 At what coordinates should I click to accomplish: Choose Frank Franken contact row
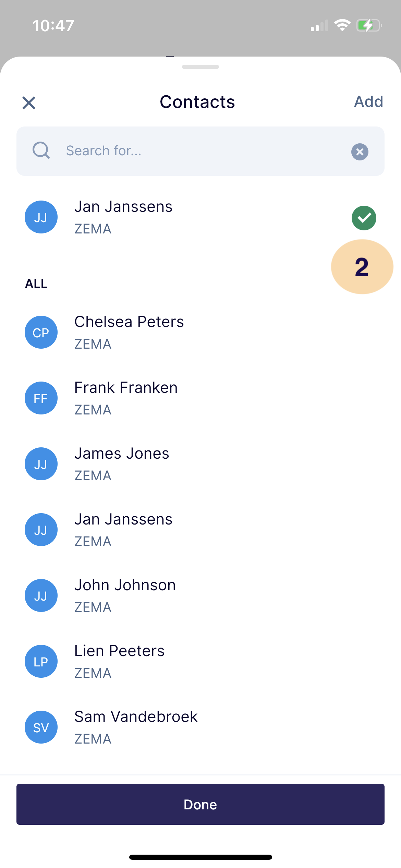(x=200, y=398)
